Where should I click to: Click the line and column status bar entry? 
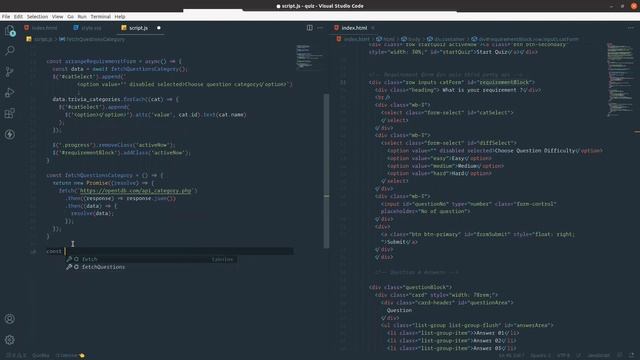tap(511, 356)
